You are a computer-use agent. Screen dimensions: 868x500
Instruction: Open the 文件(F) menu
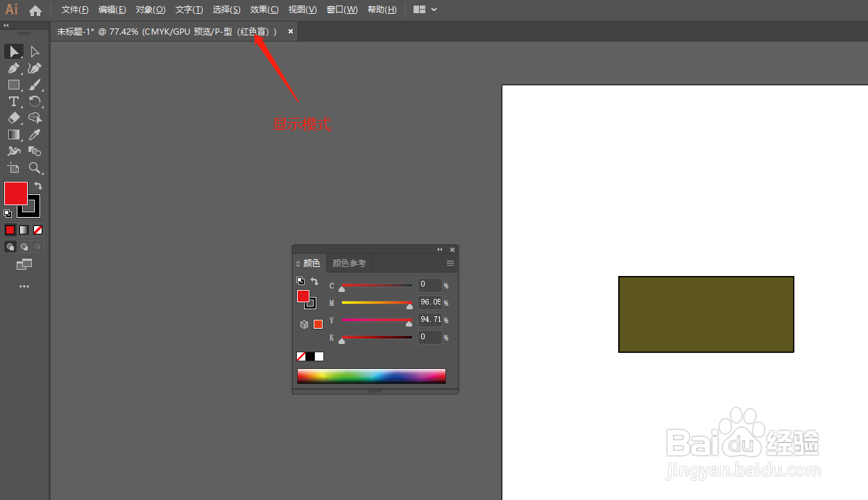(75, 10)
